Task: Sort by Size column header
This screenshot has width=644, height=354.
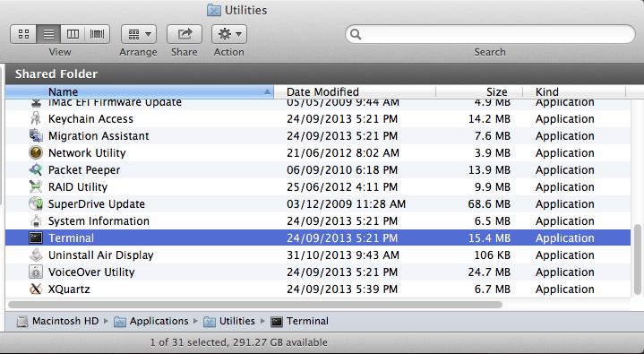Action: pyautogui.click(x=479, y=91)
